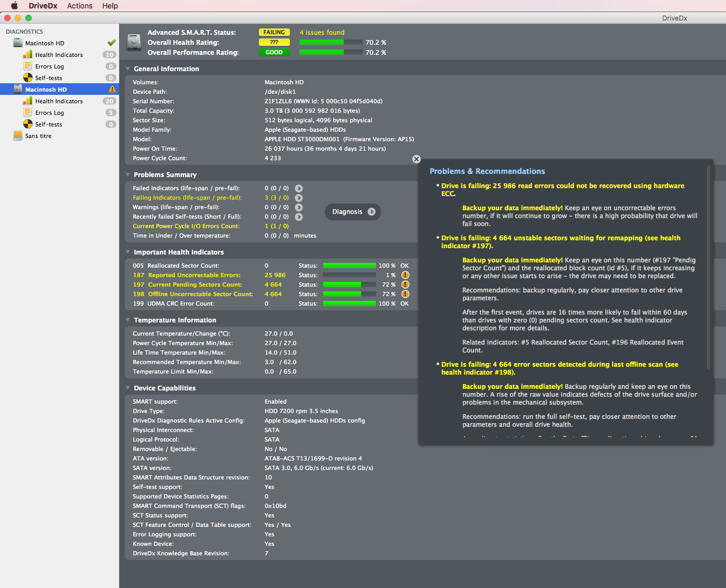Open Self-tests icon under the healthy Macintosh HD
726x588 pixels.
pyautogui.click(x=28, y=78)
